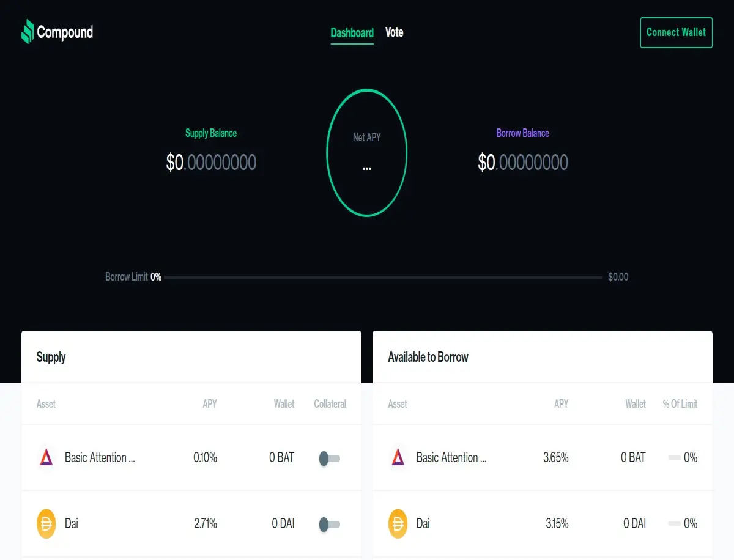Image resolution: width=734 pixels, height=560 pixels.
Task: Click BAT borrow percent of limit bar
Action: [674, 457]
